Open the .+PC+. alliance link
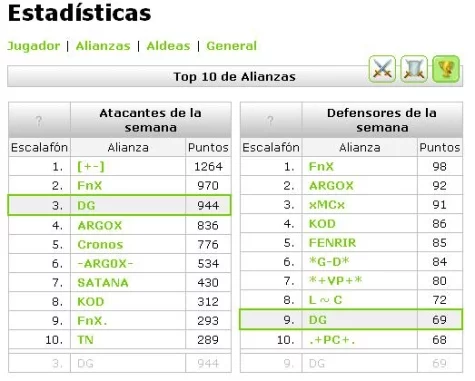Viewport: 475px width, 381px height. coord(332,340)
